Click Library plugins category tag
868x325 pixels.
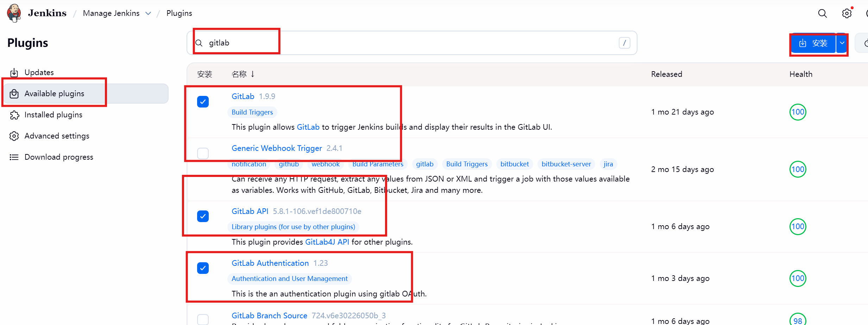pos(293,227)
